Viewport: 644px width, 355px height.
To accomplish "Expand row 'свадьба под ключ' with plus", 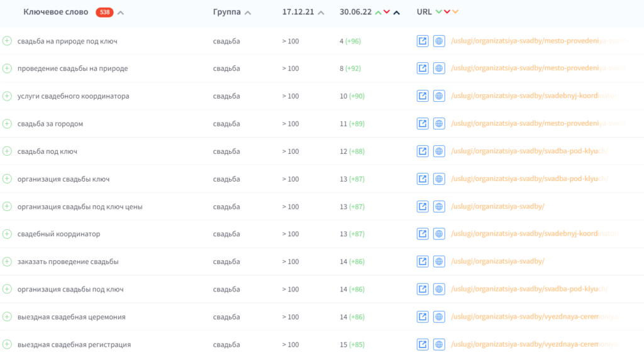I will (x=7, y=151).
